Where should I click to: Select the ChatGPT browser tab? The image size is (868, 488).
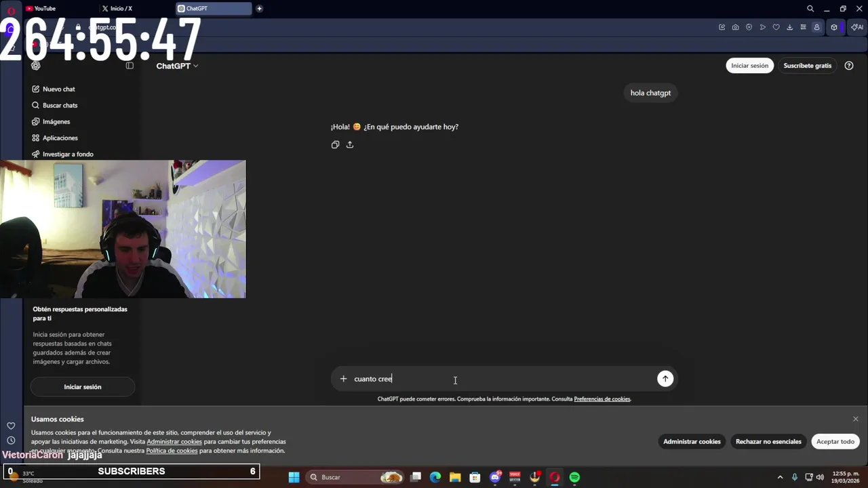(x=213, y=9)
